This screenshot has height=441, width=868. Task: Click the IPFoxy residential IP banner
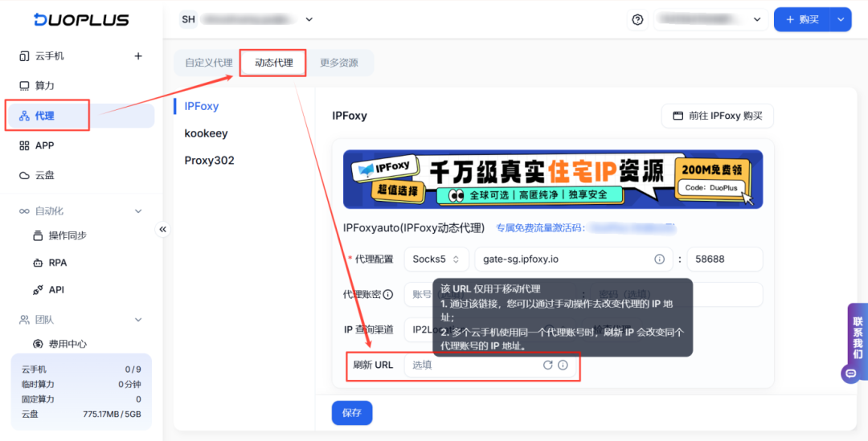[x=553, y=179]
